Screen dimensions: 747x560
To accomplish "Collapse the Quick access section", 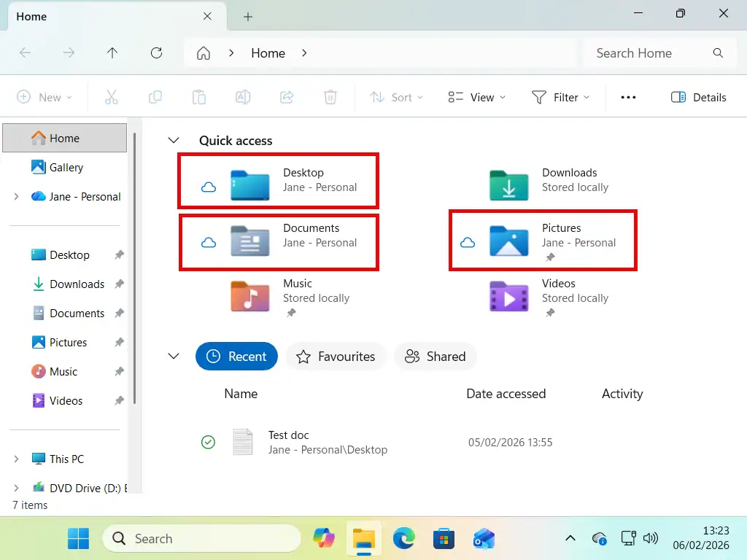I will pyautogui.click(x=174, y=140).
